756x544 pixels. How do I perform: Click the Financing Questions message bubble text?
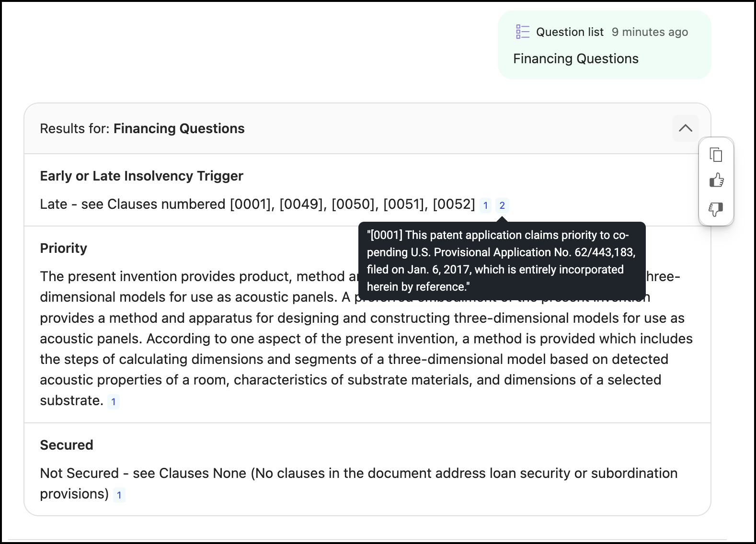575,59
